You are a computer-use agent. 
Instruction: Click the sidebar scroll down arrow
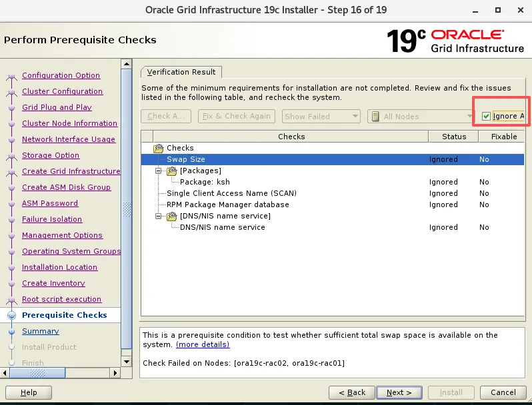click(127, 362)
